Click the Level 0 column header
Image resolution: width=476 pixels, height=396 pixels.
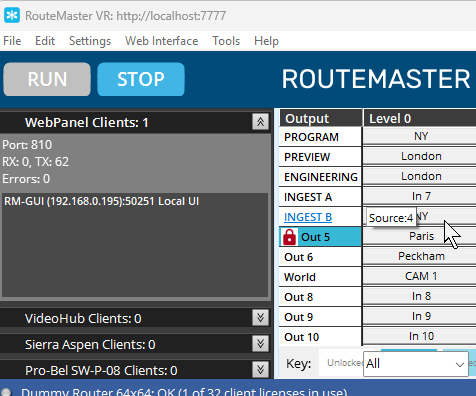[420, 118]
